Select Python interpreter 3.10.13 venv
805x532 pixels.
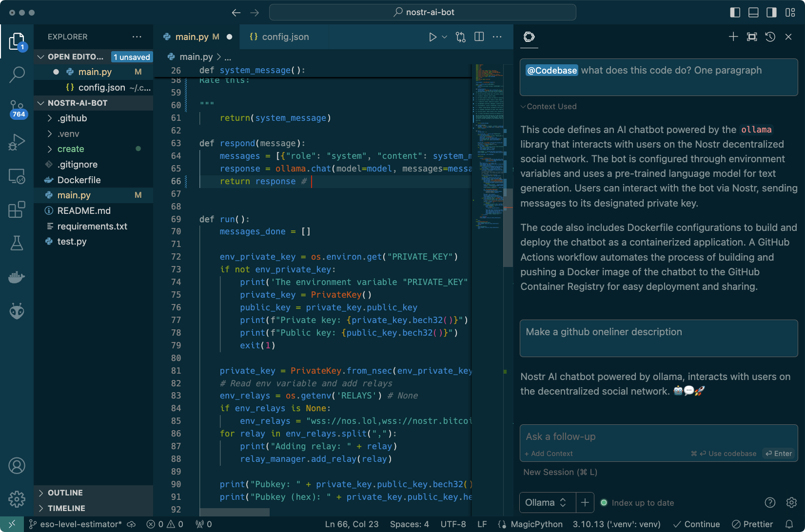(x=617, y=524)
